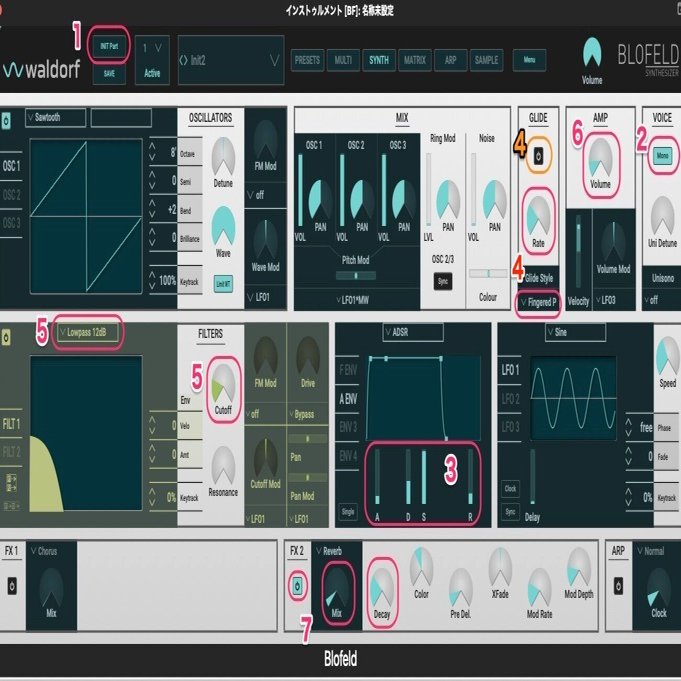Switch to the SAMPLE tab
This screenshot has width=681, height=681.
[x=486, y=60]
